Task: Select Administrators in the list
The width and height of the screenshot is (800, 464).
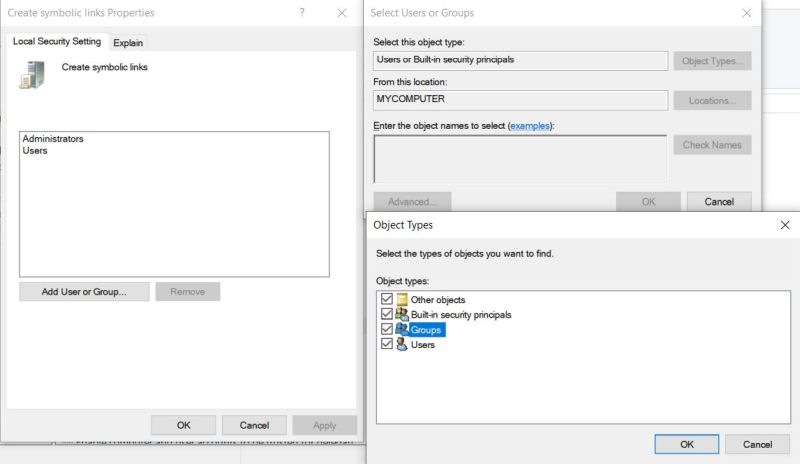Action: coord(53,139)
